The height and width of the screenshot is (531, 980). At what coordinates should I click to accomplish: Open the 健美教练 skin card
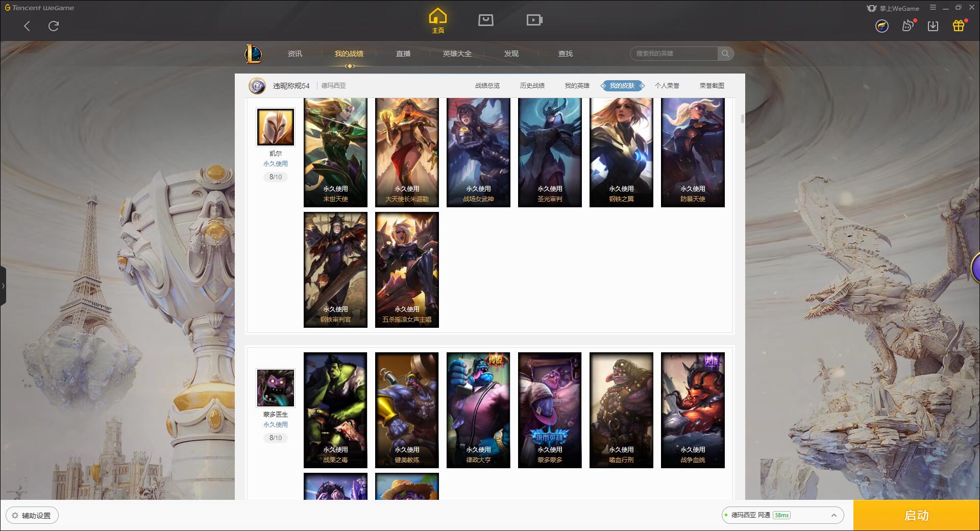407,410
